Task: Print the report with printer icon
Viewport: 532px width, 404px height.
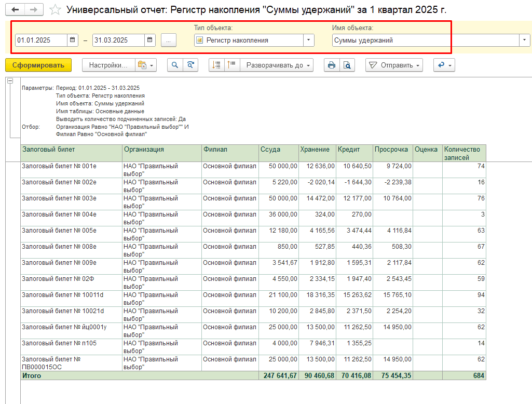Action: point(332,65)
